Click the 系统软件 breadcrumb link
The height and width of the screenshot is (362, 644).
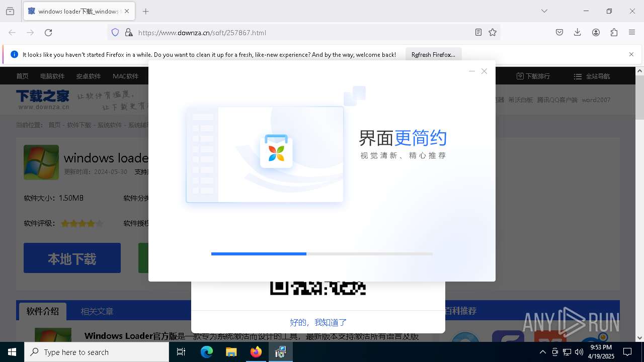(x=110, y=125)
